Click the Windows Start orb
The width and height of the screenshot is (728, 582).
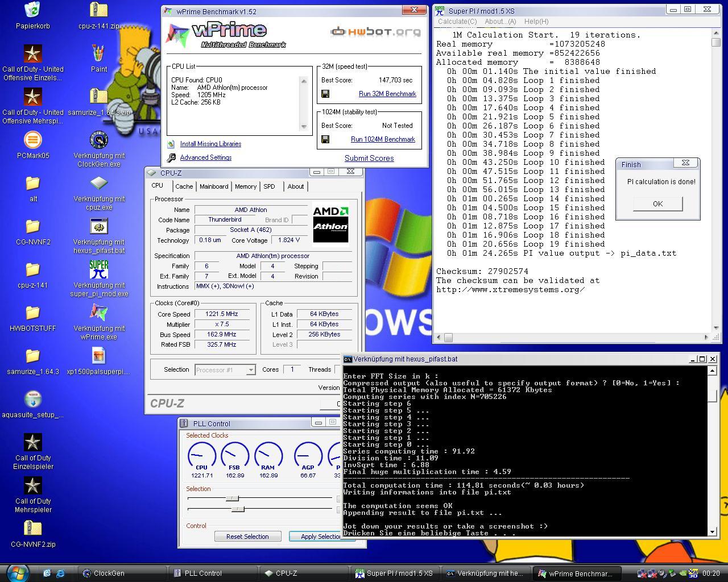(17, 572)
